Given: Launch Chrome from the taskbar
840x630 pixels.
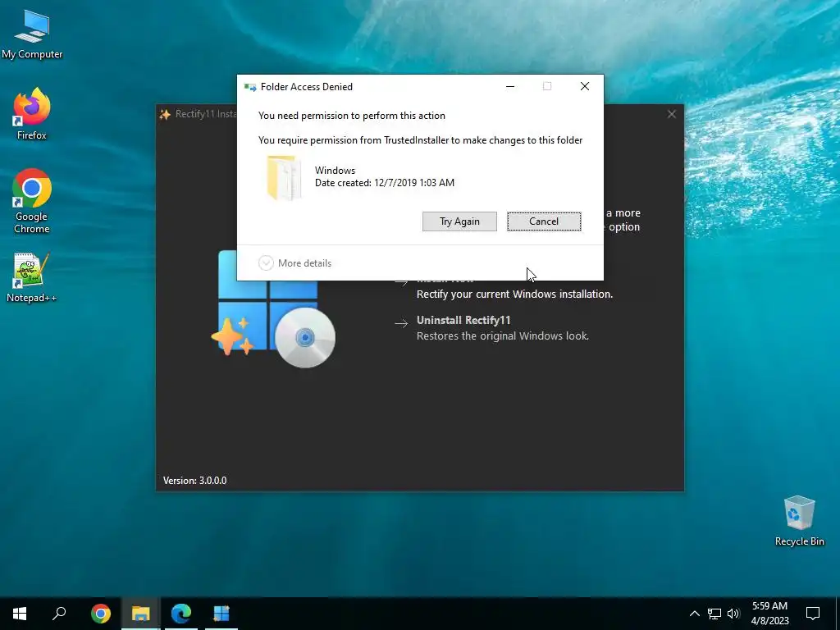Looking at the screenshot, I should (101, 614).
